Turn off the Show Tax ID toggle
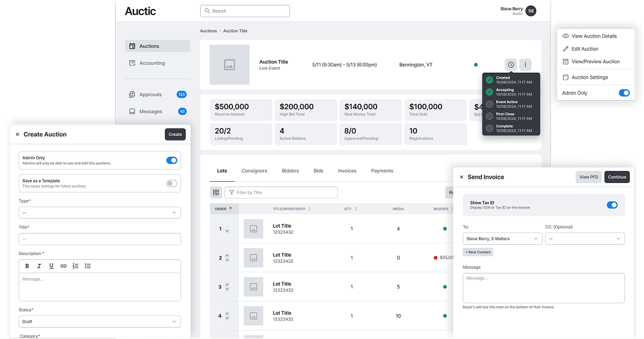Image resolution: width=644 pixels, height=339 pixels. pyautogui.click(x=612, y=205)
